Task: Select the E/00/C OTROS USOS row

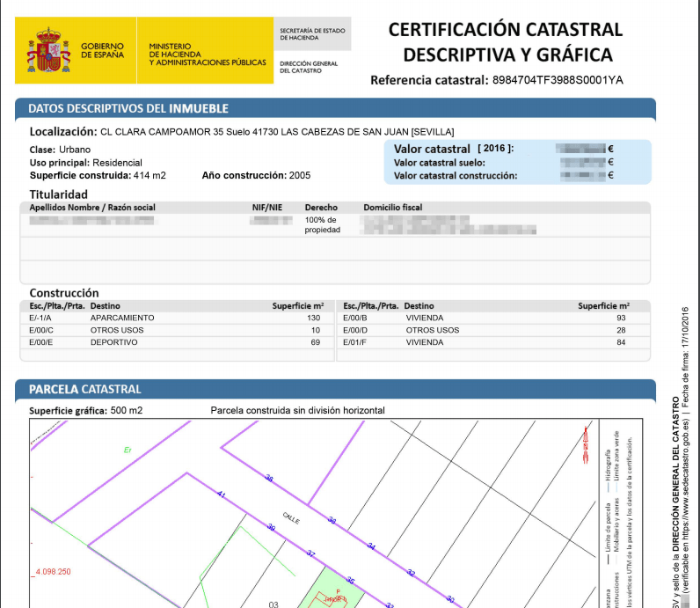Action: 178,330
